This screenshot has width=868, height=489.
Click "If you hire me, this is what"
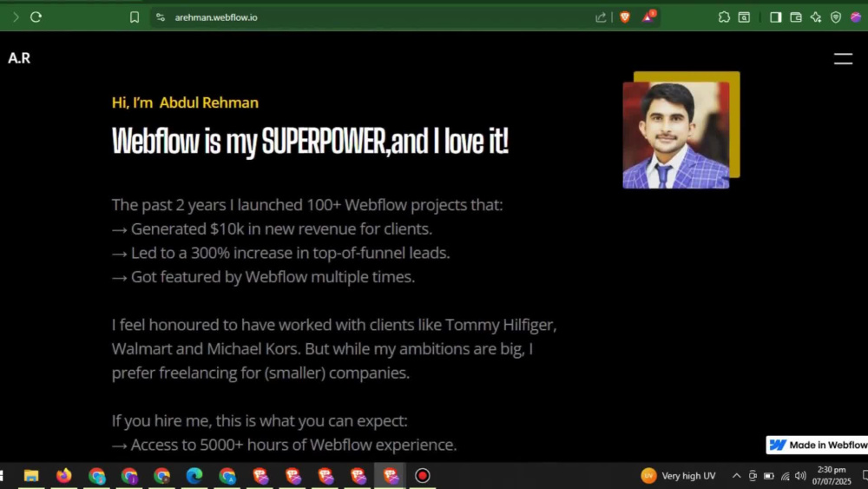(260, 421)
